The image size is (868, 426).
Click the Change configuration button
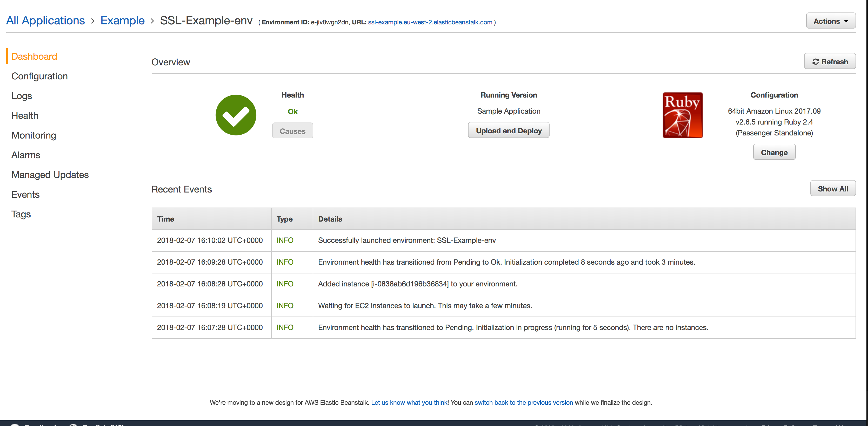tap(774, 152)
